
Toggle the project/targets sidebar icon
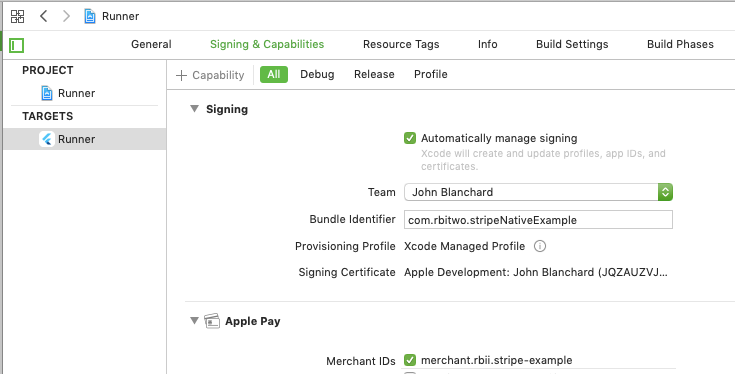(x=16, y=45)
